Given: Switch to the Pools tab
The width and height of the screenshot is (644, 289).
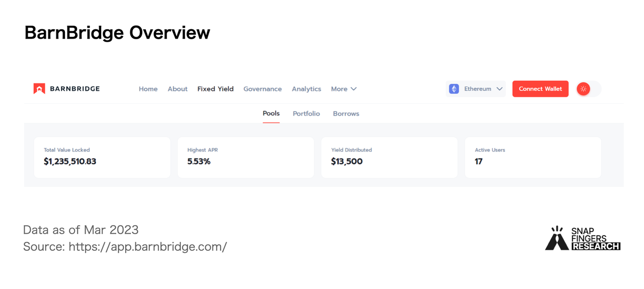Looking at the screenshot, I should (271, 114).
